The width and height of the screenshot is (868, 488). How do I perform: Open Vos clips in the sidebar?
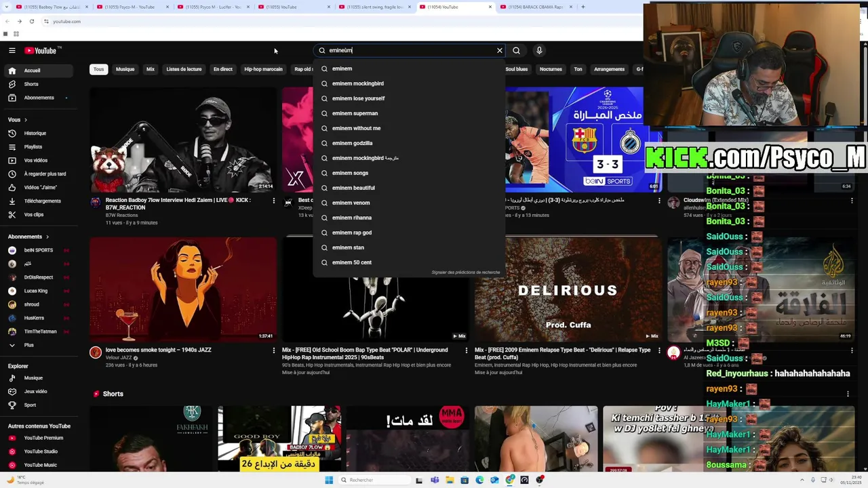[x=40, y=215]
